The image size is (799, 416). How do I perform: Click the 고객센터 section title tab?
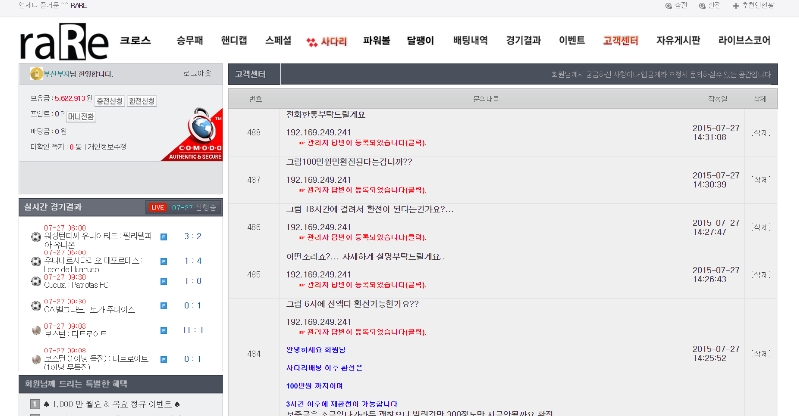pos(254,74)
